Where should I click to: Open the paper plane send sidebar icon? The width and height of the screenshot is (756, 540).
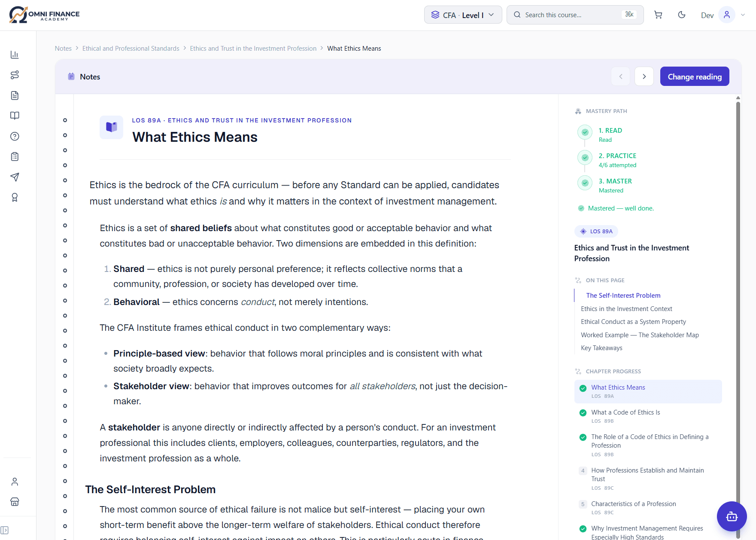(x=15, y=177)
